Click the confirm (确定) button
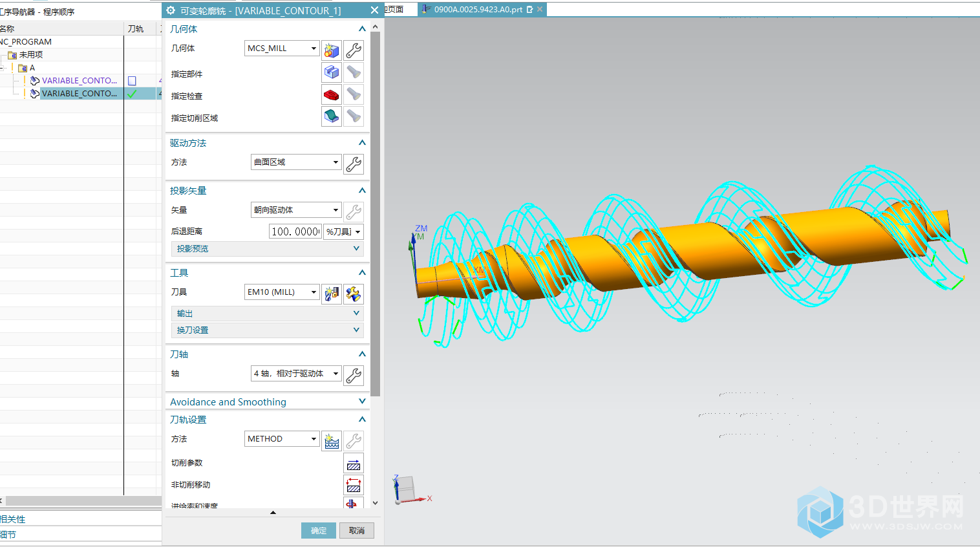980x547 pixels. click(319, 531)
